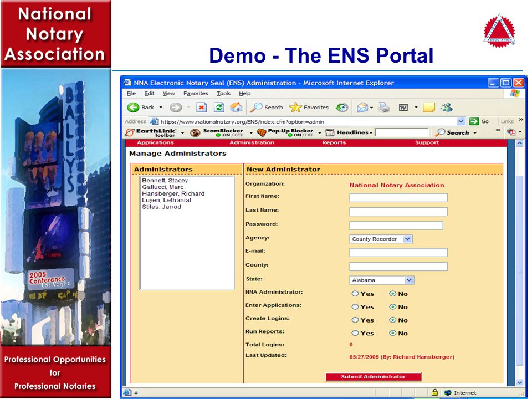
Task: Click the Password input field
Action: 396,226
